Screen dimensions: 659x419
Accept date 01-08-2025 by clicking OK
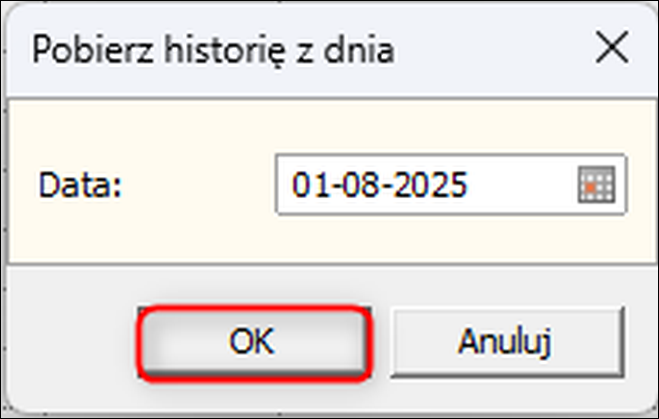252,343
